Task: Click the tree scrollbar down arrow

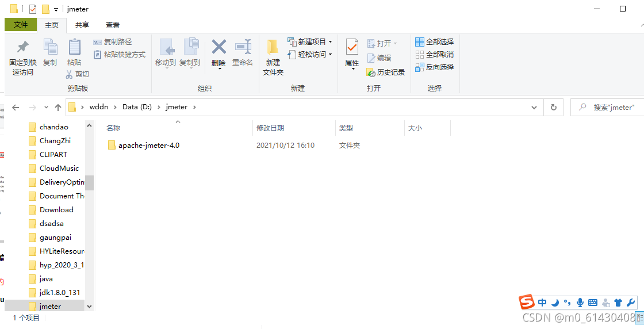Action: [x=90, y=307]
